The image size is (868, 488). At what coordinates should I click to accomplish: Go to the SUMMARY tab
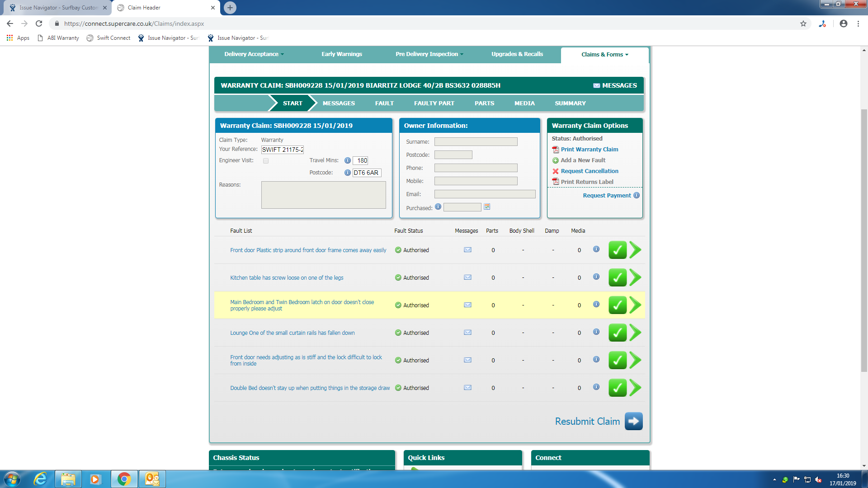coord(570,103)
